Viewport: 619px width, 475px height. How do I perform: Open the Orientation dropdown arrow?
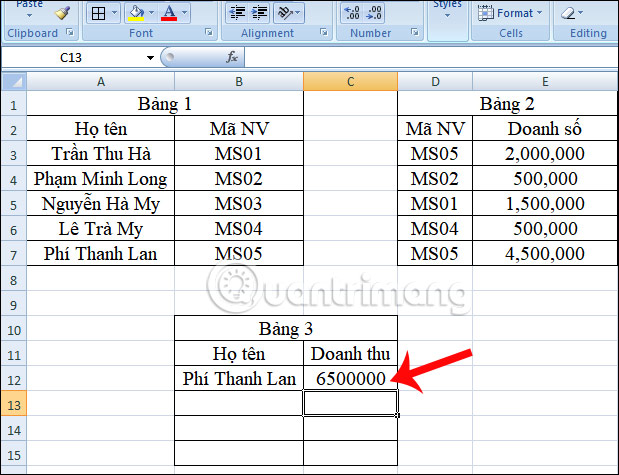298,13
